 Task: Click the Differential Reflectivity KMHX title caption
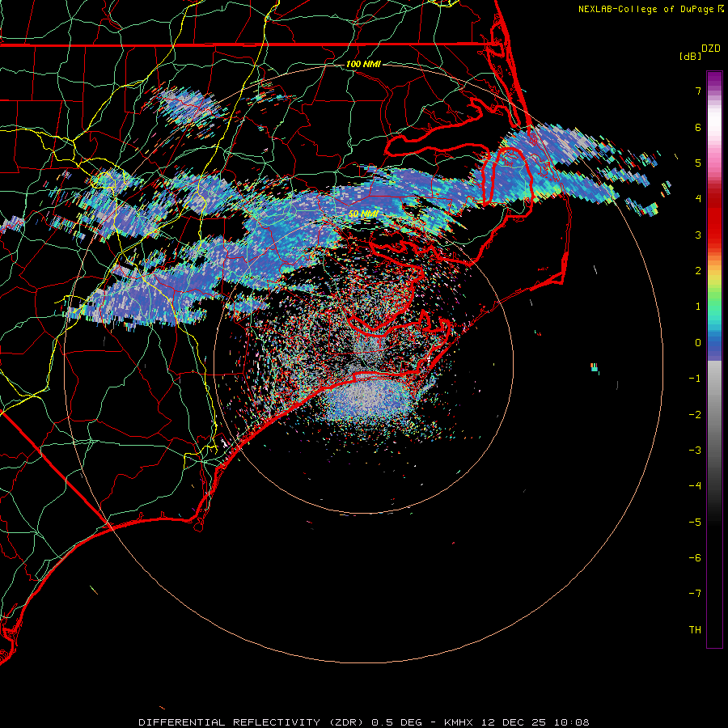coord(363,722)
